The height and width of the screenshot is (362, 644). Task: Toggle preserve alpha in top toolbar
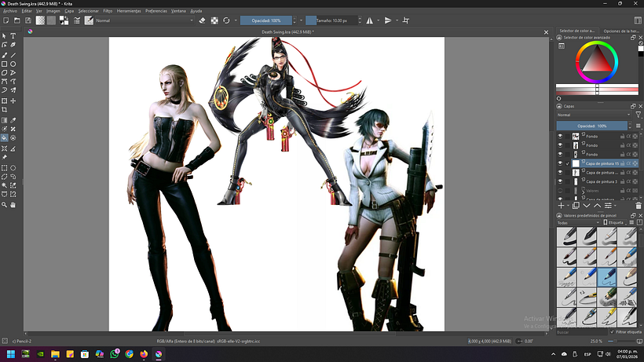[214, 20]
